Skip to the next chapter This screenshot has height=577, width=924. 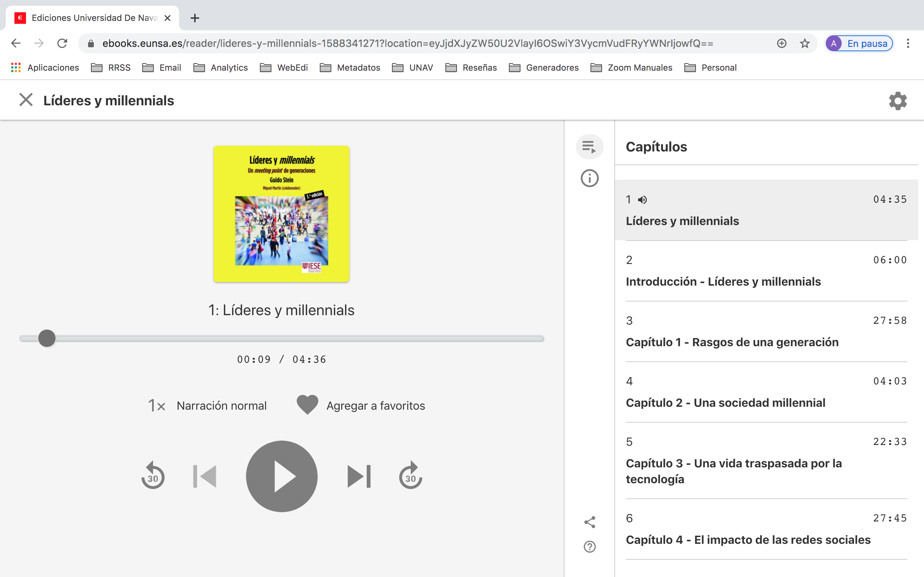pyautogui.click(x=359, y=476)
